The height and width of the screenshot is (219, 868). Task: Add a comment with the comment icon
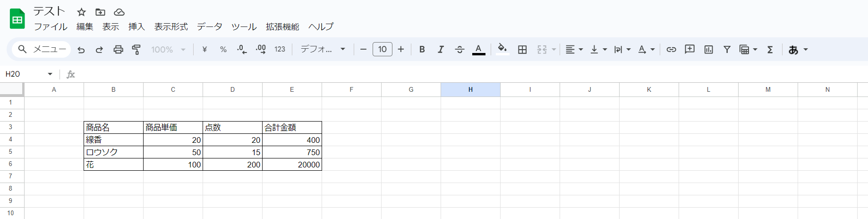pos(689,50)
